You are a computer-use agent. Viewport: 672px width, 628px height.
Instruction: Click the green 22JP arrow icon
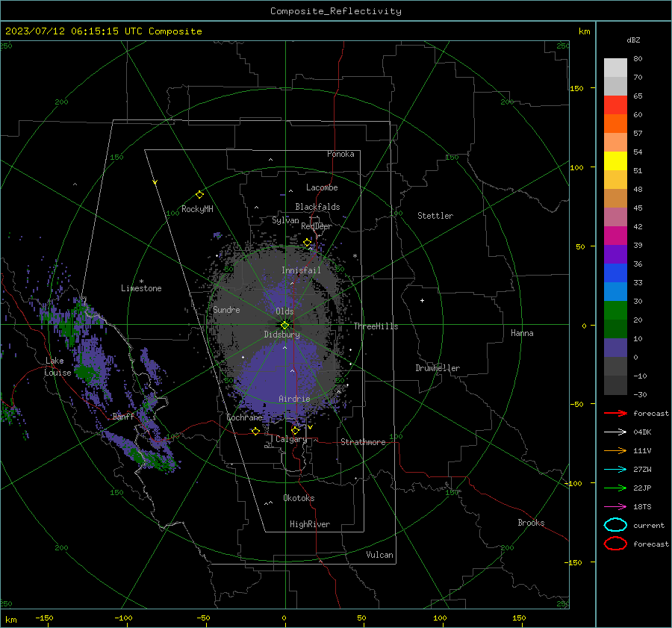[615, 488]
